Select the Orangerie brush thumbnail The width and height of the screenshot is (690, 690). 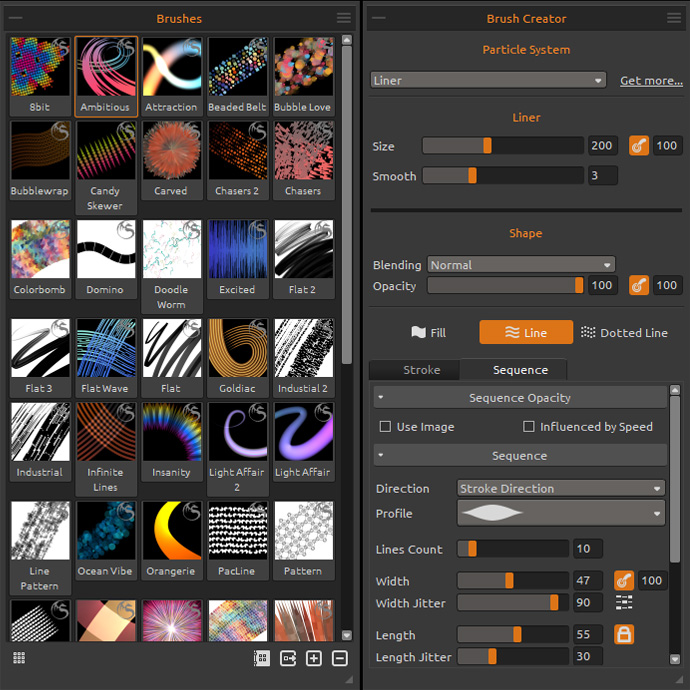[x=171, y=532]
